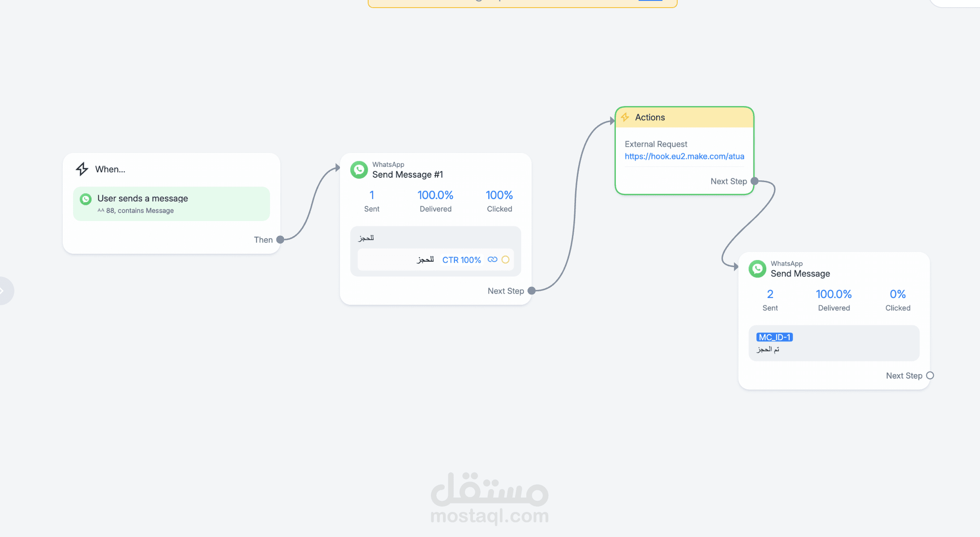
Task: Open the hook.eu2.make.com webhook link
Action: (684, 156)
